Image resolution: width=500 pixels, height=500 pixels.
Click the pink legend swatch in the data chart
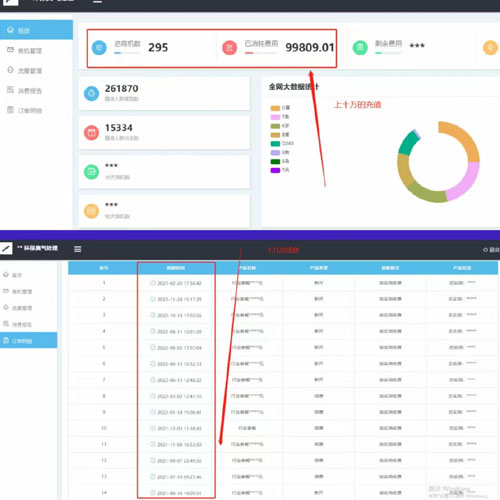point(275,117)
